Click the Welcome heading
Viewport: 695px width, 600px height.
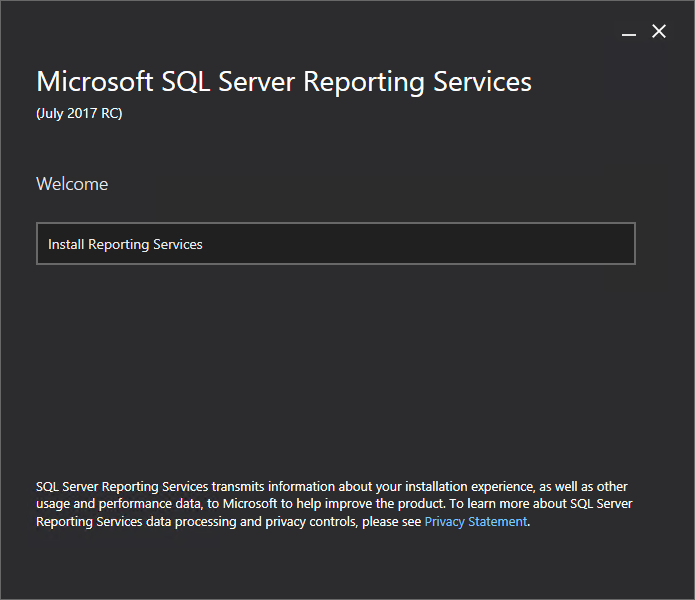point(72,184)
